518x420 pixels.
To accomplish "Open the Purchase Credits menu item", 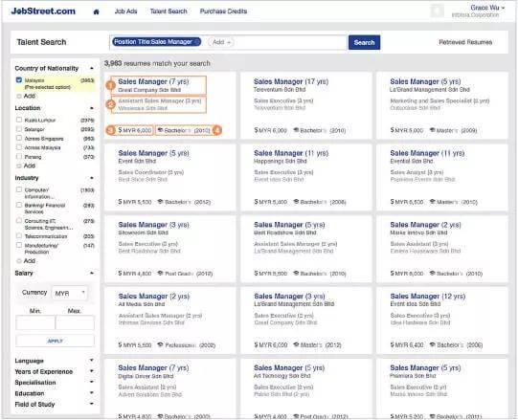I will click(223, 11).
